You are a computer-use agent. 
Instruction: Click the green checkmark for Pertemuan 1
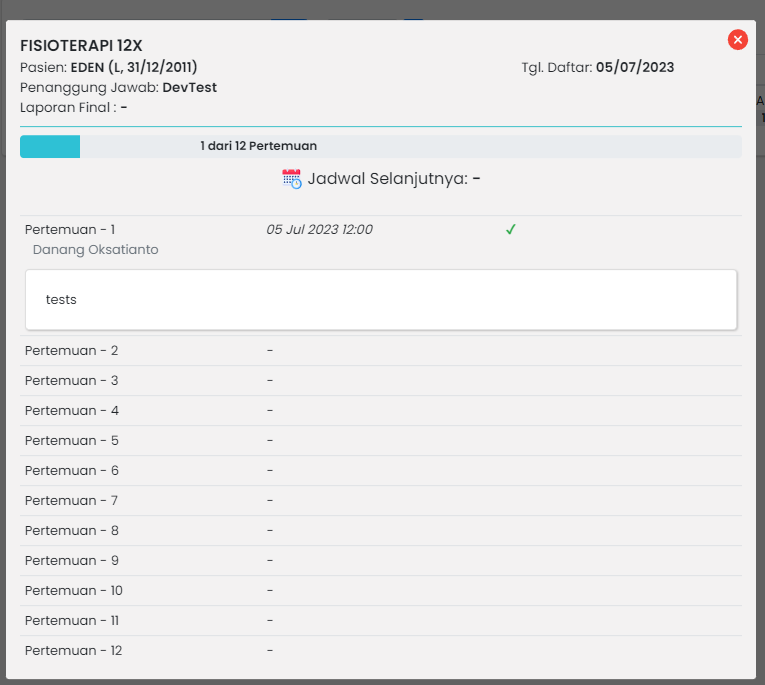pos(510,230)
